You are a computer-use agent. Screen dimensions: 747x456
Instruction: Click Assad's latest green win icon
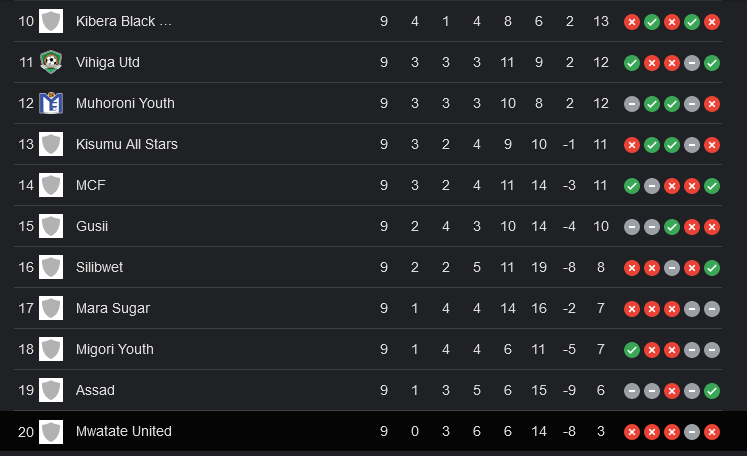pyautogui.click(x=712, y=391)
